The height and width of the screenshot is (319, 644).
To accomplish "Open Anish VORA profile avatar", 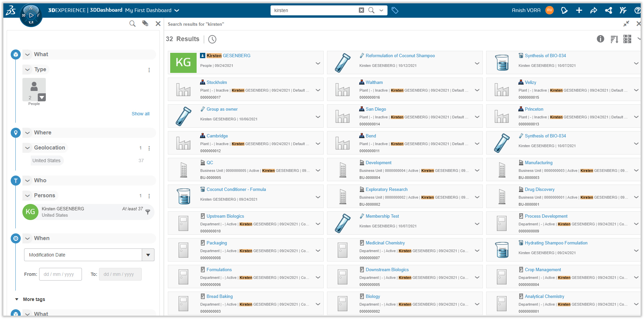I will tap(549, 10).
